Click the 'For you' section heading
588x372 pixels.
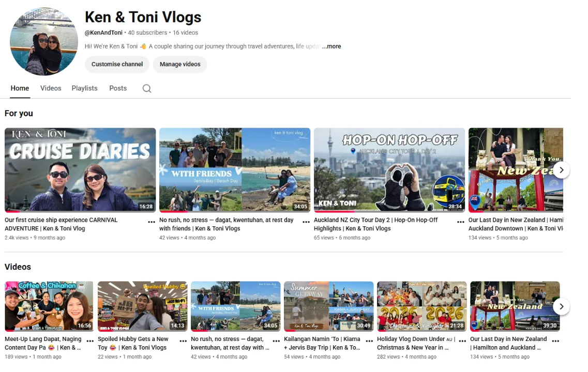click(x=19, y=113)
